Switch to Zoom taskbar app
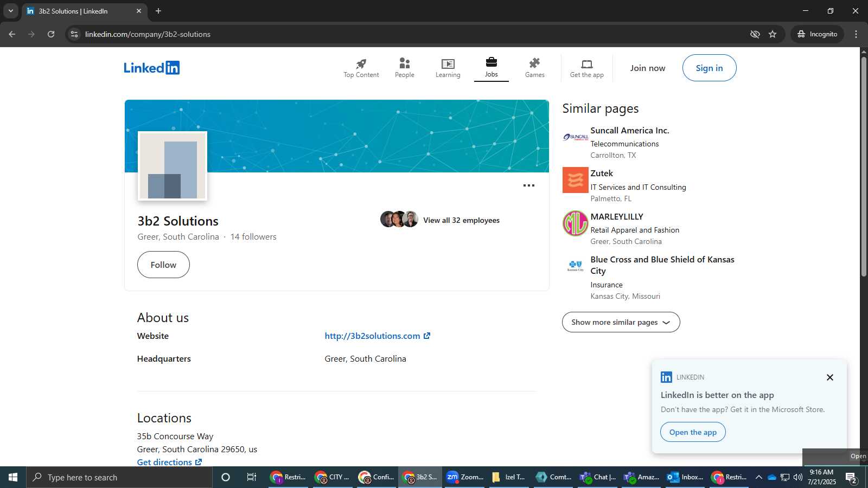 coord(465,477)
